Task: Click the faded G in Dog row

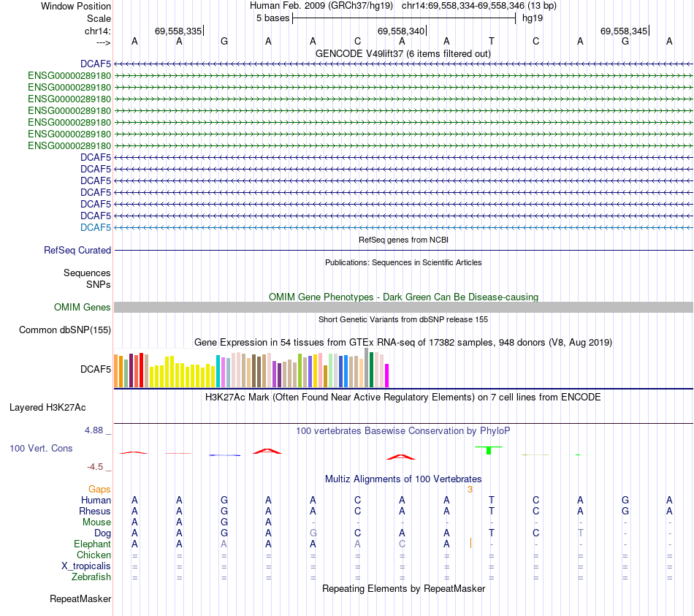Action: point(313,533)
